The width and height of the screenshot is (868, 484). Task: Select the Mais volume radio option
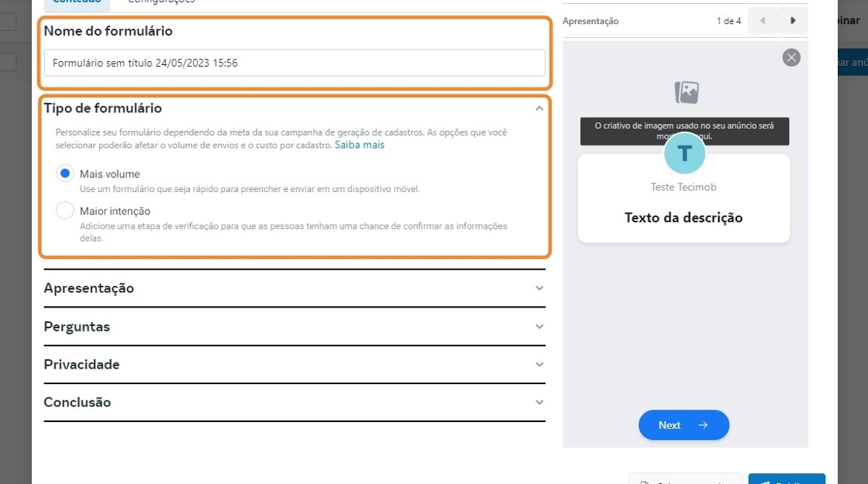[x=65, y=174]
